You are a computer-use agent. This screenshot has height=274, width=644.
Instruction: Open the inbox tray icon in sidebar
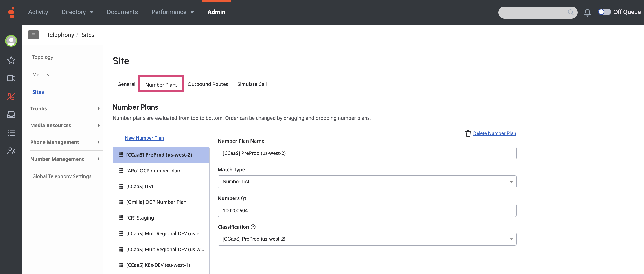coord(11,115)
